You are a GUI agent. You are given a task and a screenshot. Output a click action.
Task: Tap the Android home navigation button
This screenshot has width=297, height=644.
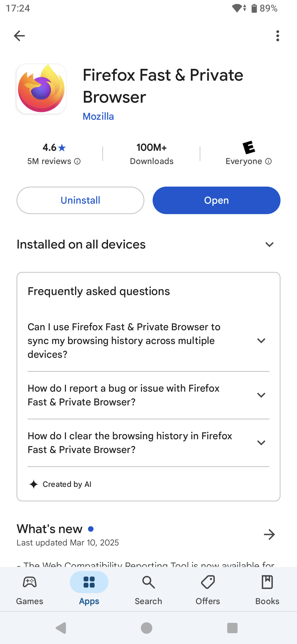pos(147,628)
